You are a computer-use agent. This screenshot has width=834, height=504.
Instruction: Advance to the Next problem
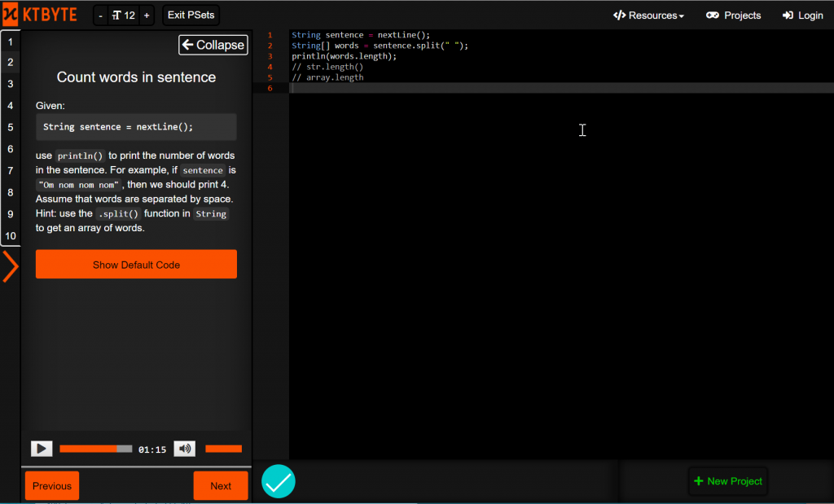[x=221, y=486]
